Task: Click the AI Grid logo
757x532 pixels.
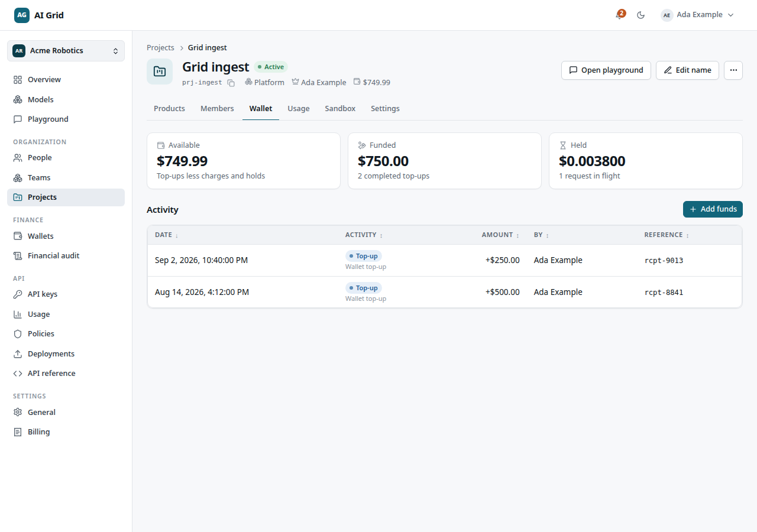Action: pos(39,15)
